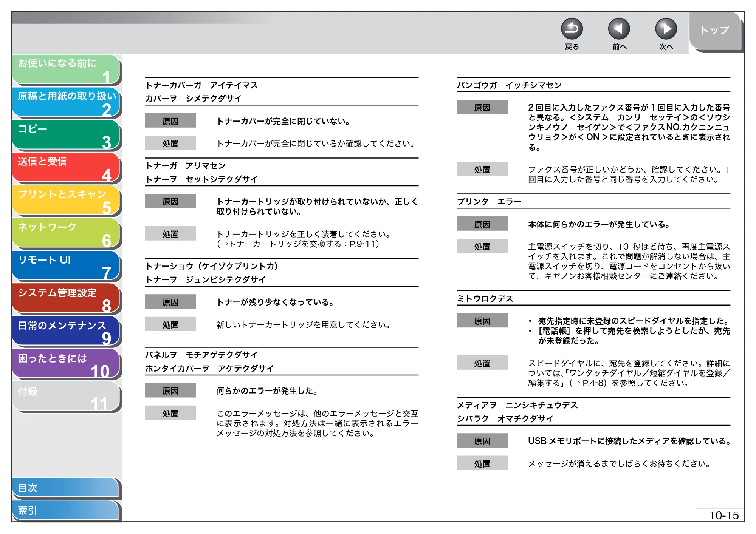
Task: Follow the トナーカートリッジを交換する P.9-11 reference
Action: (x=298, y=244)
